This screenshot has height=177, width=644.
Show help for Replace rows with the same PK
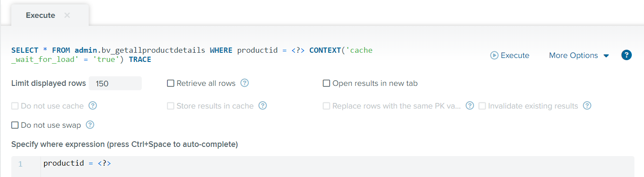tap(470, 106)
